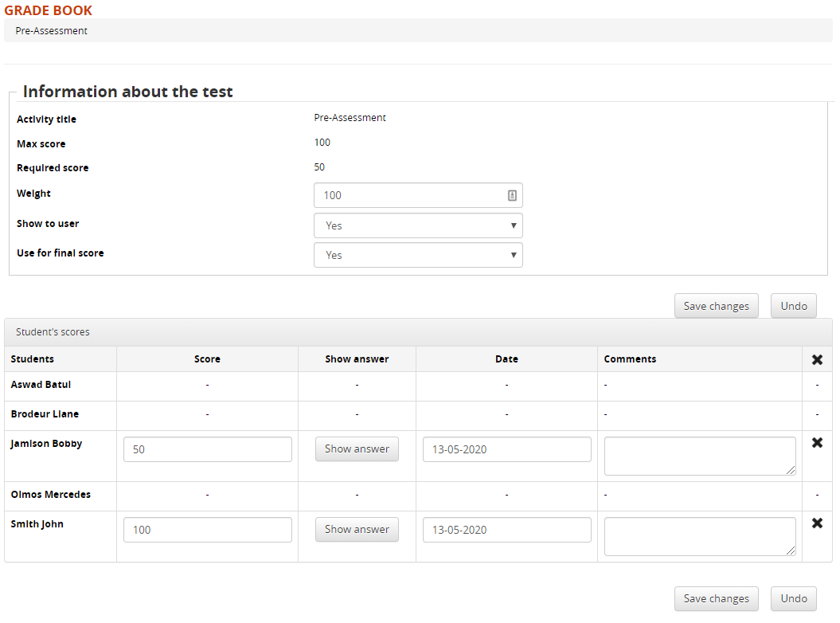Viewport: 840px width, 623px height.
Task: Click Jamison Bobby's score input field
Action: pyautogui.click(x=207, y=449)
